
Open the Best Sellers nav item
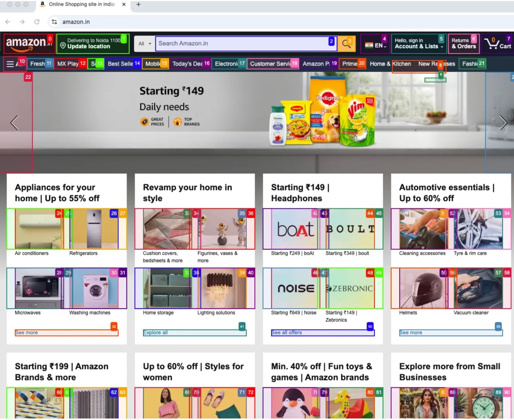tap(122, 64)
